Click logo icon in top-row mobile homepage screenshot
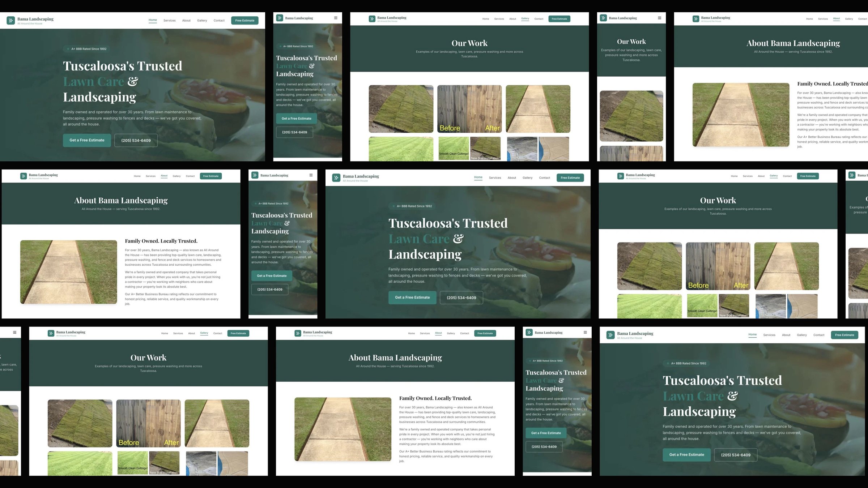This screenshot has width=868, height=488. click(x=280, y=18)
